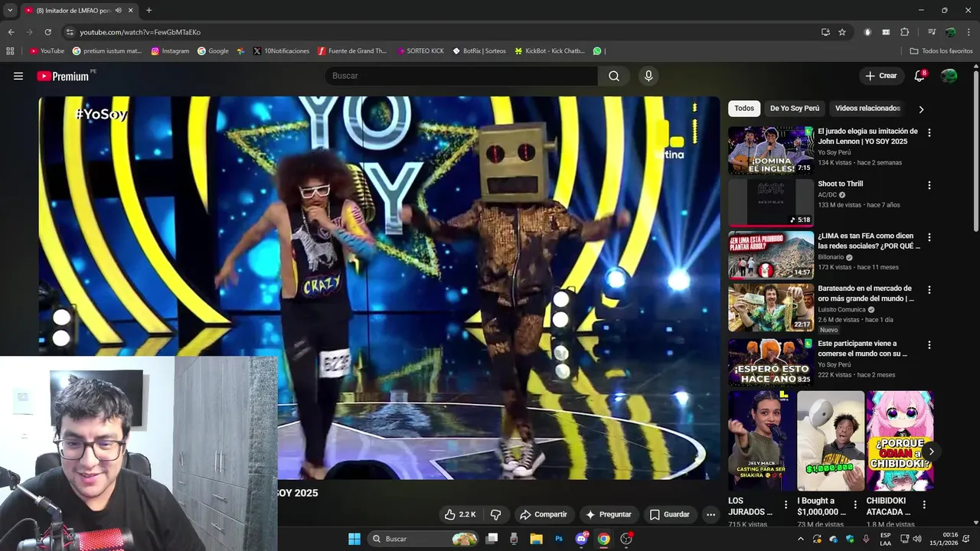This screenshot has width=980, height=551.
Task: Open the YouTube notifications bell
Action: click(x=920, y=76)
